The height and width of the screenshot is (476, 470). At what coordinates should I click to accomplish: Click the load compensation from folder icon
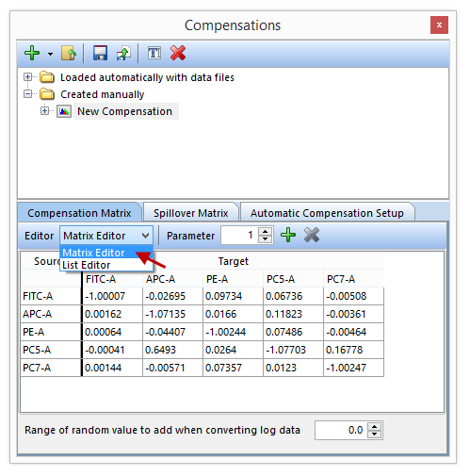[x=69, y=53]
